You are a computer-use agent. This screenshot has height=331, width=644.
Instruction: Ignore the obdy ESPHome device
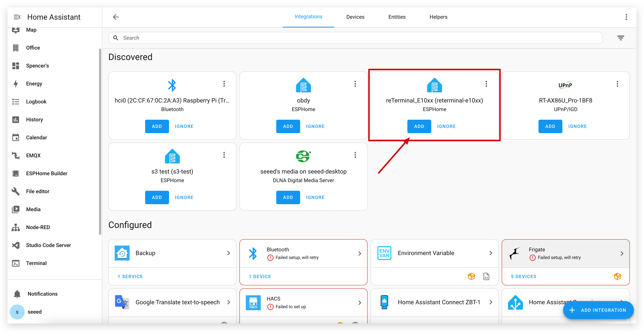(315, 126)
